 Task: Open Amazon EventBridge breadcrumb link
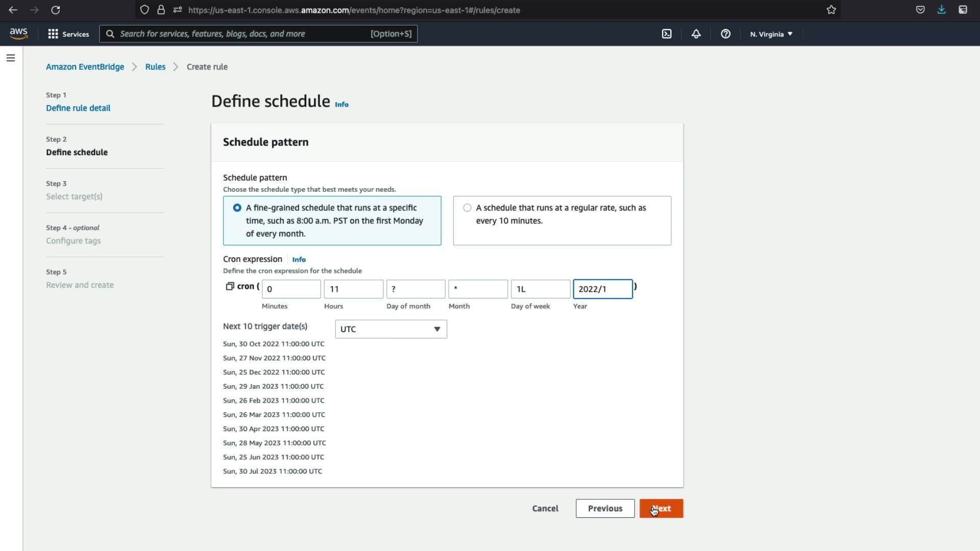point(85,67)
